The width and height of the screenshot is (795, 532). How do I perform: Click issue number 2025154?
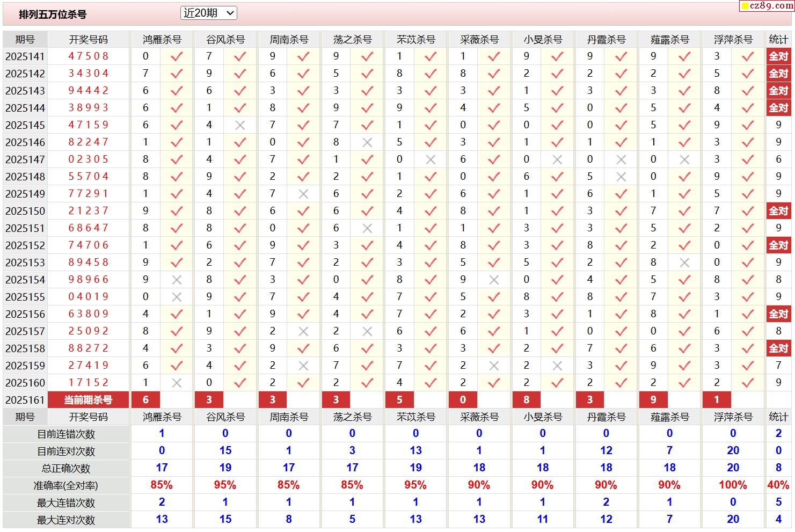click(25, 280)
